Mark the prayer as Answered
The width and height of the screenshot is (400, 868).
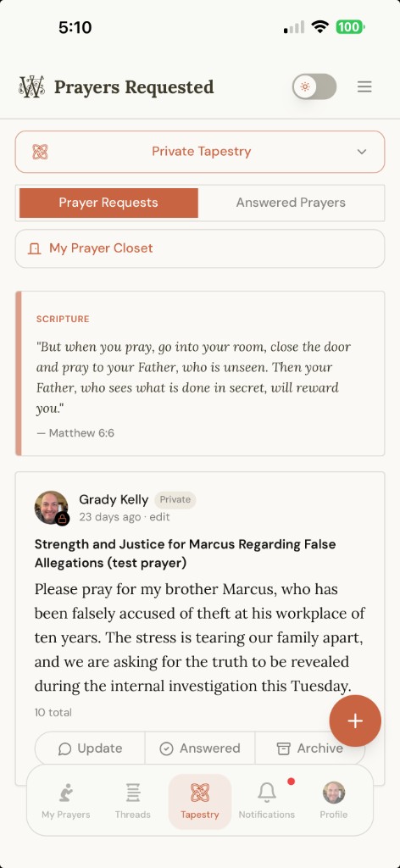coord(200,748)
